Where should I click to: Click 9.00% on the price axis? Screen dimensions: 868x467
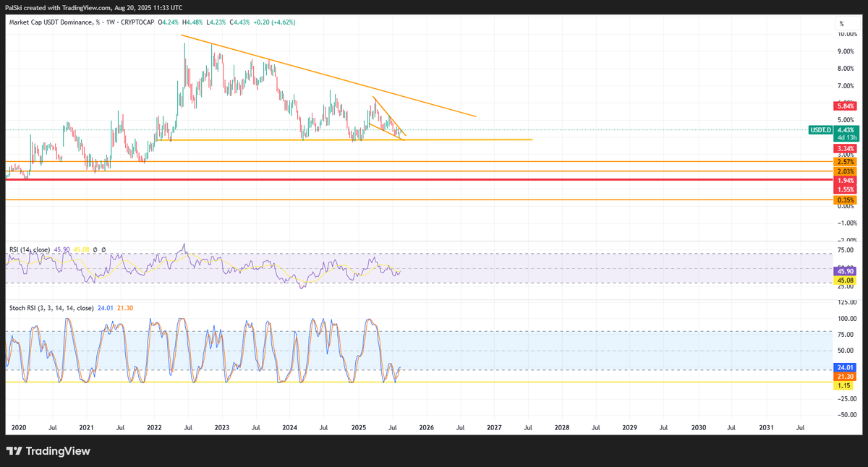tap(847, 51)
